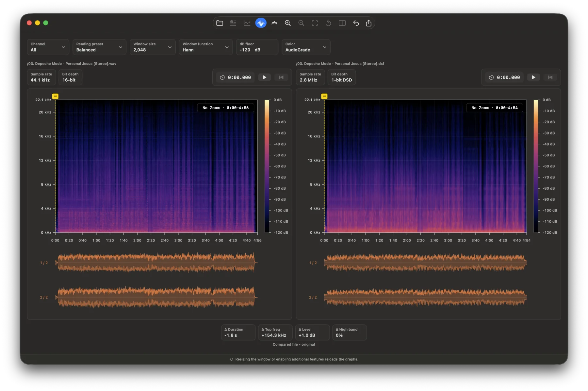The height and width of the screenshot is (391, 588).
Task: Click the 1-bit DSD bit depth box
Action: (x=342, y=77)
